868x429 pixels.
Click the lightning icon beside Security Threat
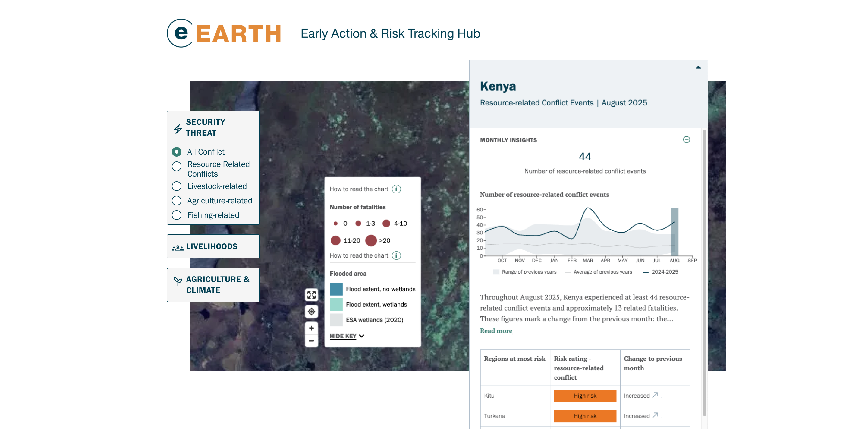click(177, 128)
